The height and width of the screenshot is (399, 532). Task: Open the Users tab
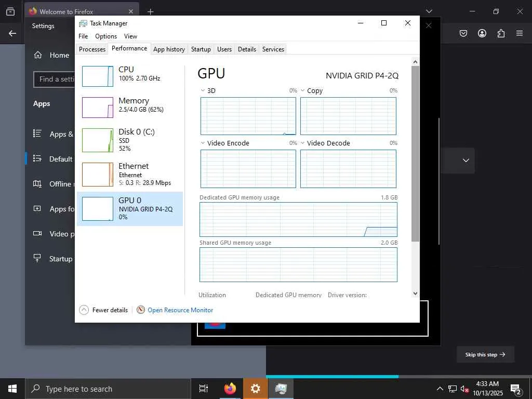224,49
